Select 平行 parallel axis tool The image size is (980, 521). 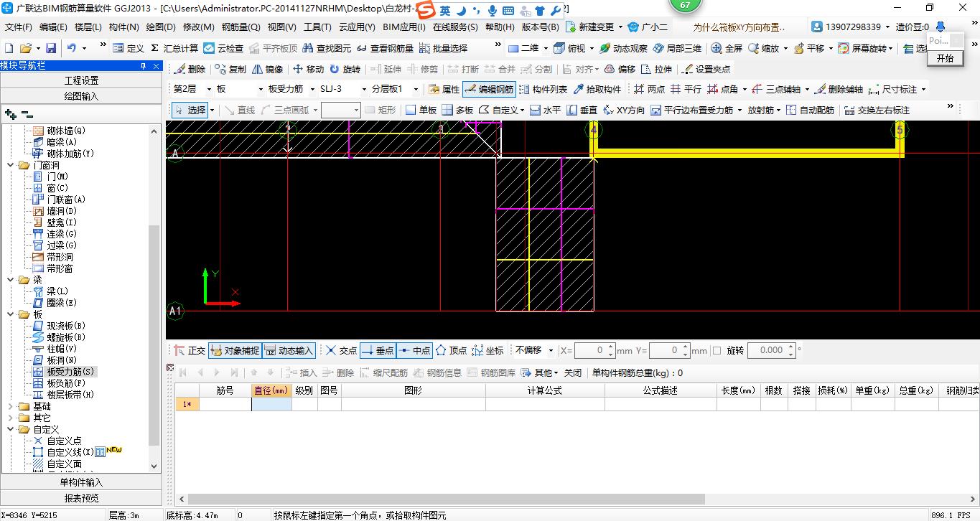[x=686, y=89]
